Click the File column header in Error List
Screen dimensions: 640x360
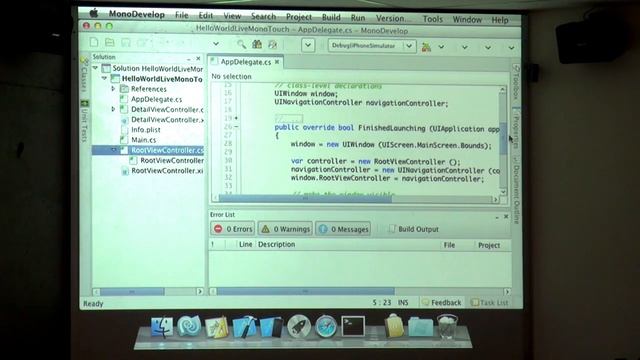[x=449, y=245]
